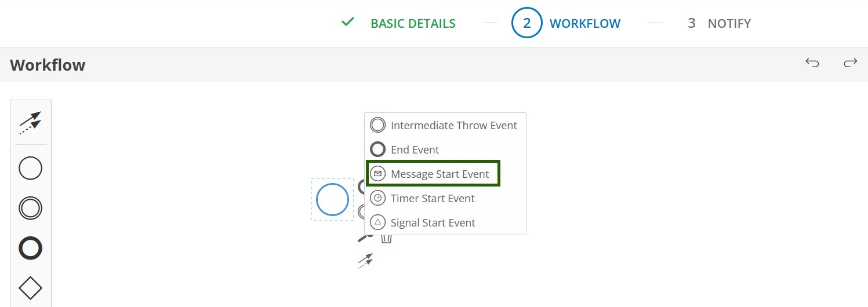
Task: Undo the last workflow change
Action: pos(812,63)
